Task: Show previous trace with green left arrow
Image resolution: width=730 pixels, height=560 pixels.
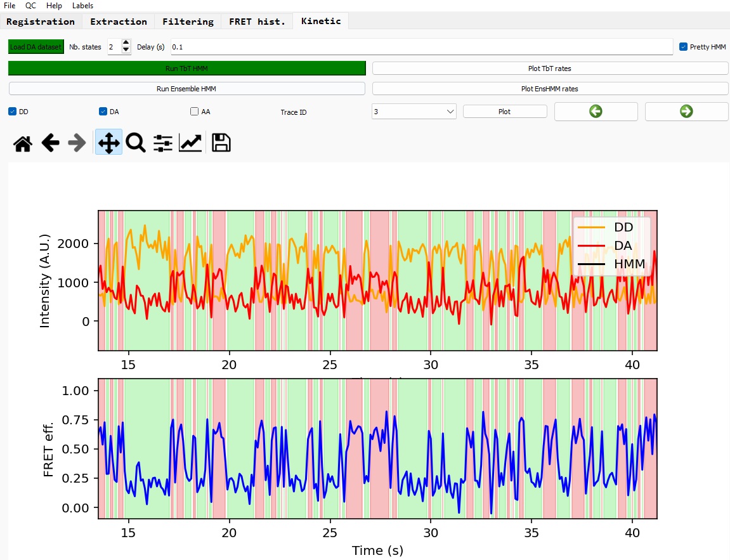Action: tap(596, 111)
